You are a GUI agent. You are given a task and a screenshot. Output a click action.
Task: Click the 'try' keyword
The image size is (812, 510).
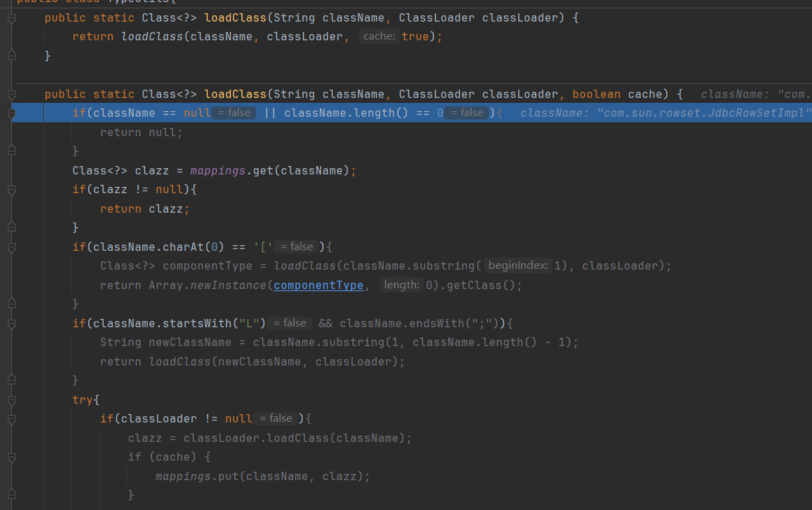83,400
